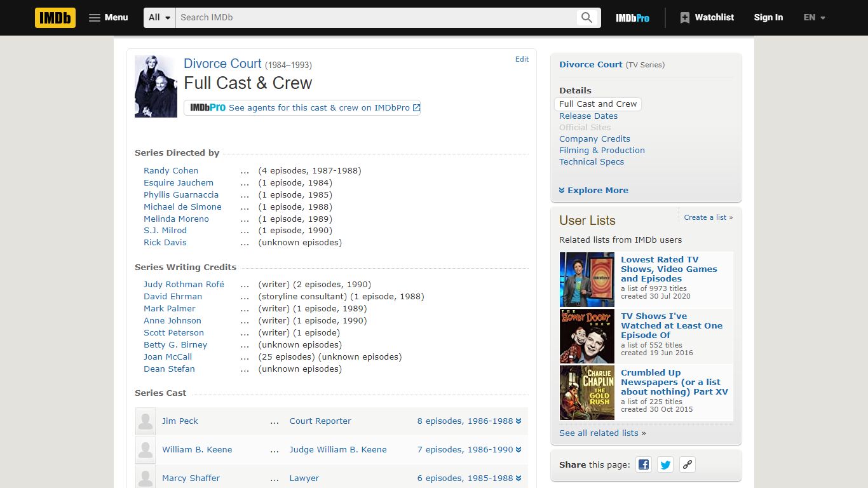Viewport: 868px width, 488px height.
Task: Copy the page link icon
Action: 687,464
